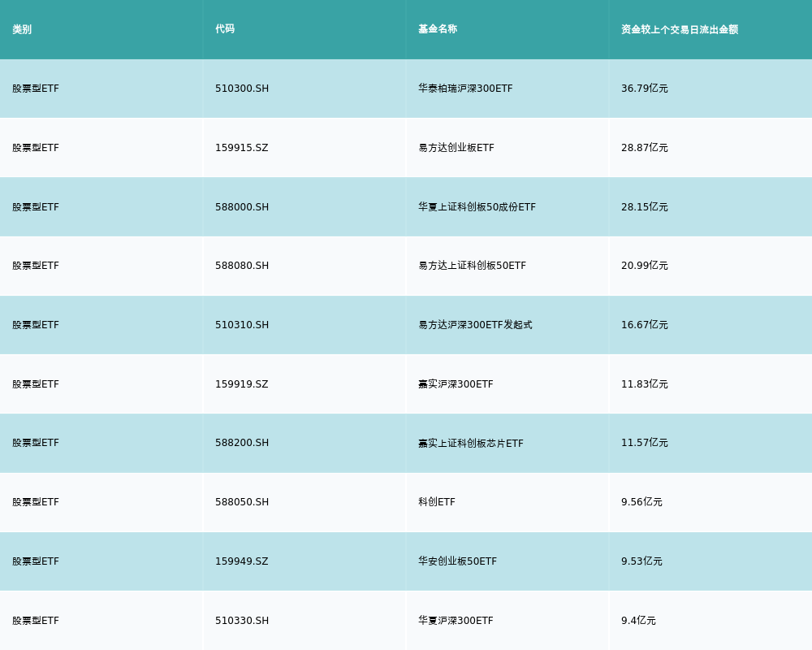Click 股票型ETF in the 159915.SZ row
This screenshot has width=812, height=650.
click(36, 148)
